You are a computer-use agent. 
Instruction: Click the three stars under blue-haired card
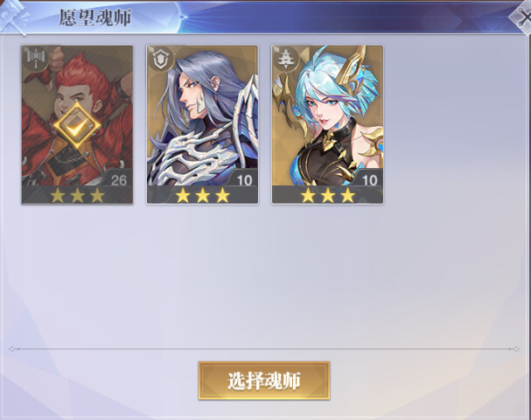click(328, 195)
